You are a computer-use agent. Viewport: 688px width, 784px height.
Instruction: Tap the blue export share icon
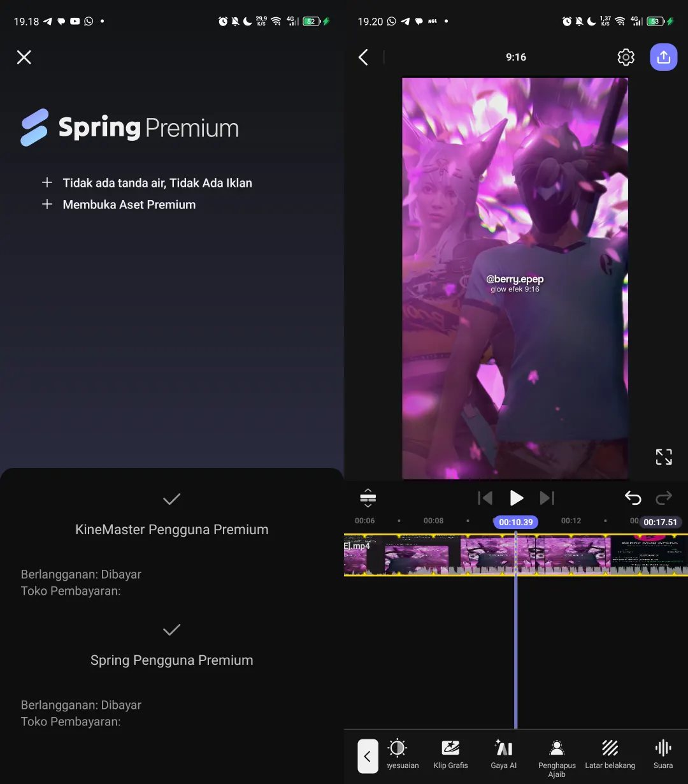click(x=663, y=57)
